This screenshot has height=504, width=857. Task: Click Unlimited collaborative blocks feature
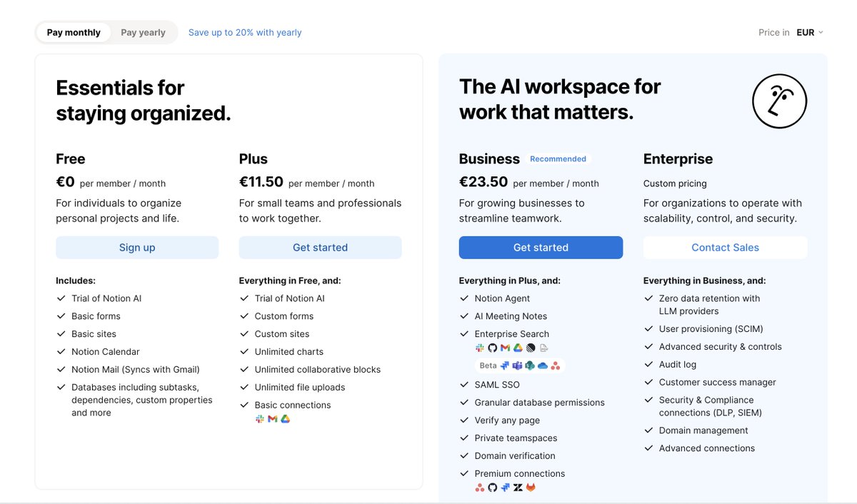point(318,369)
